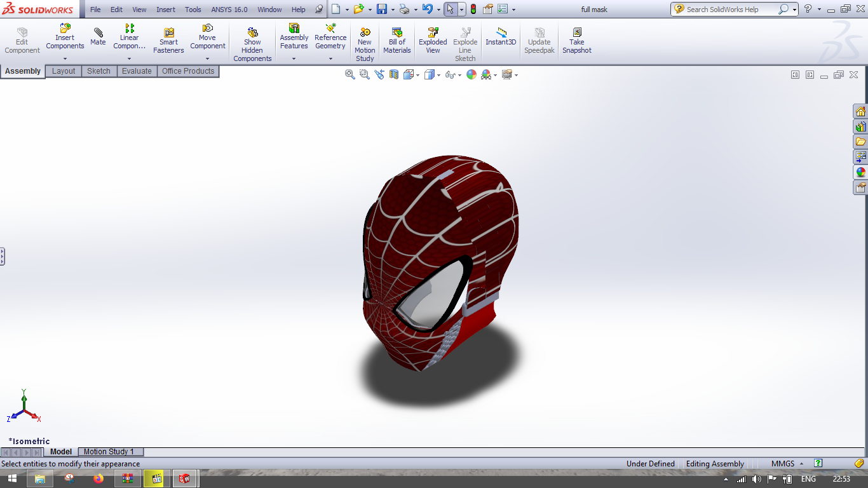Click the Options icon
Screen dimensions: 868x488
[503, 9]
